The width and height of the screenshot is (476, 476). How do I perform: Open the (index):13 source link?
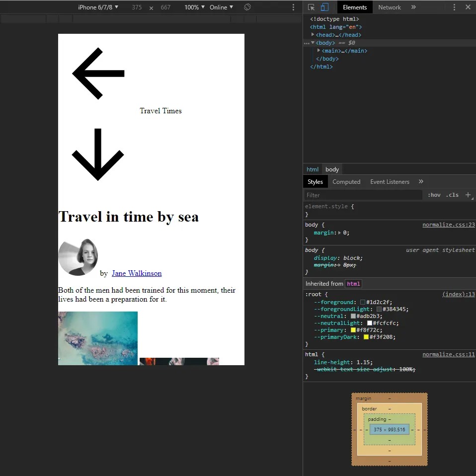pos(459,294)
